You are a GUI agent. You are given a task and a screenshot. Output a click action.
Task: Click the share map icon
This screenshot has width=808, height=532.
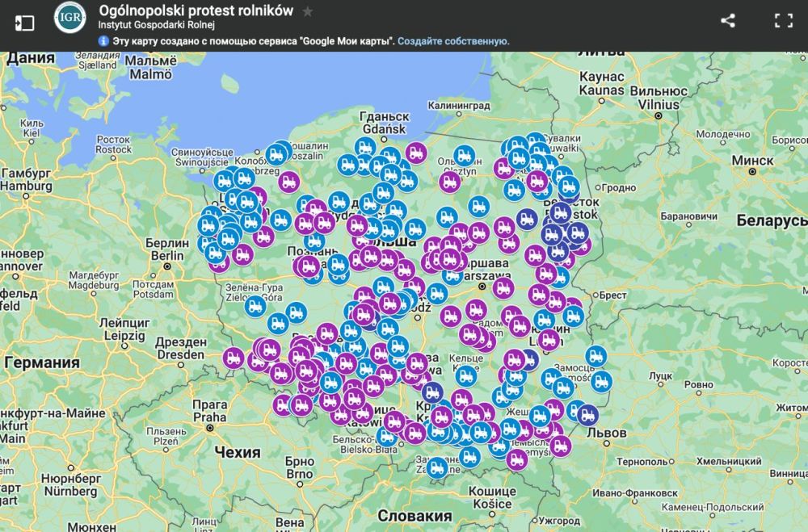(x=727, y=21)
